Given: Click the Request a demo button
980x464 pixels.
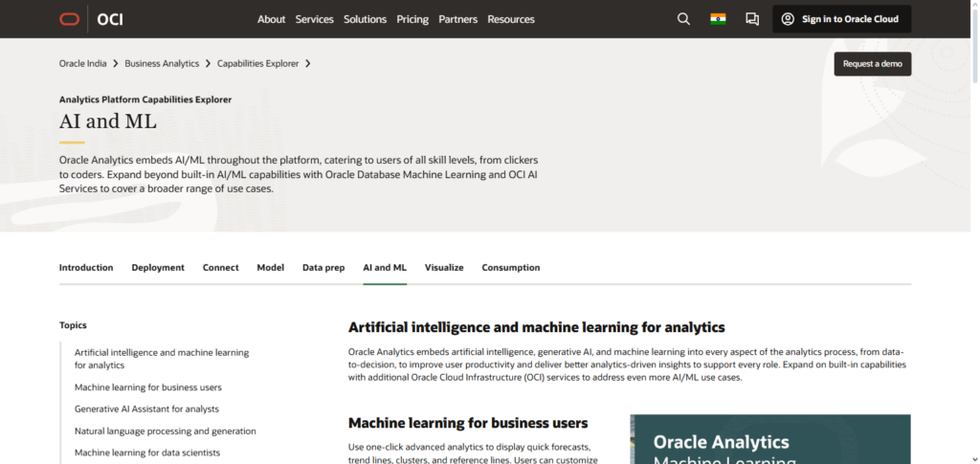Looking at the screenshot, I should pyautogui.click(x=873, y=64).
